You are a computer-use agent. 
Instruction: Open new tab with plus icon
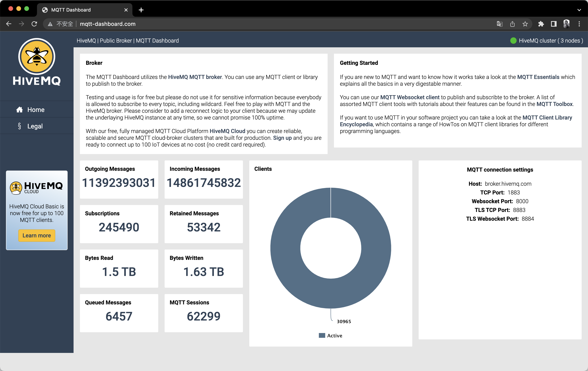point(141,10)
